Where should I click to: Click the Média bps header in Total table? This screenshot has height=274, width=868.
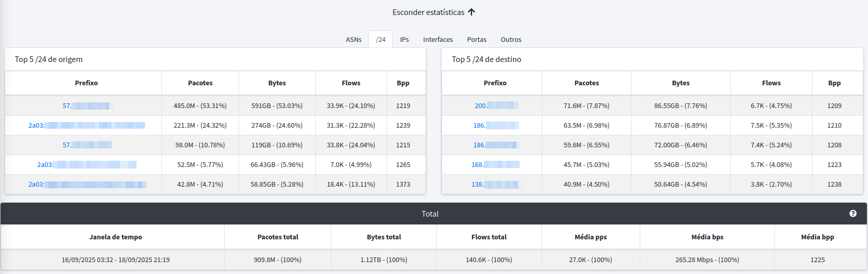pyautogui.click(x=707, y=237)
